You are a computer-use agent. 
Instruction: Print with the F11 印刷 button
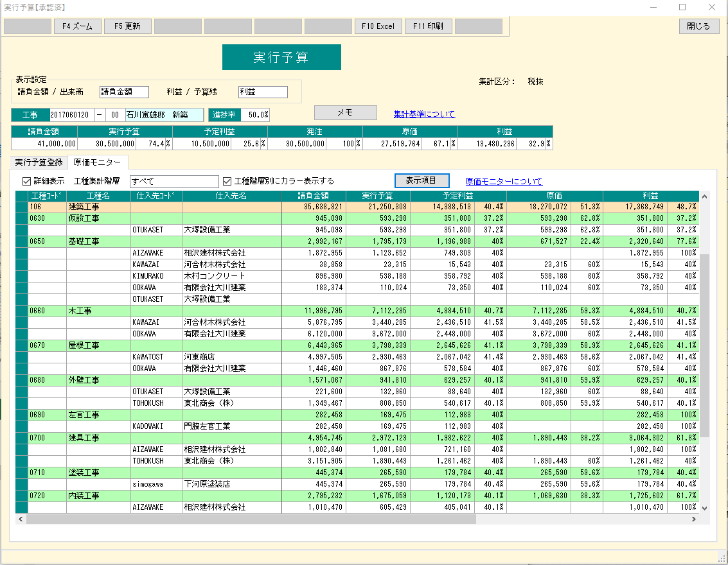point(429,26)
